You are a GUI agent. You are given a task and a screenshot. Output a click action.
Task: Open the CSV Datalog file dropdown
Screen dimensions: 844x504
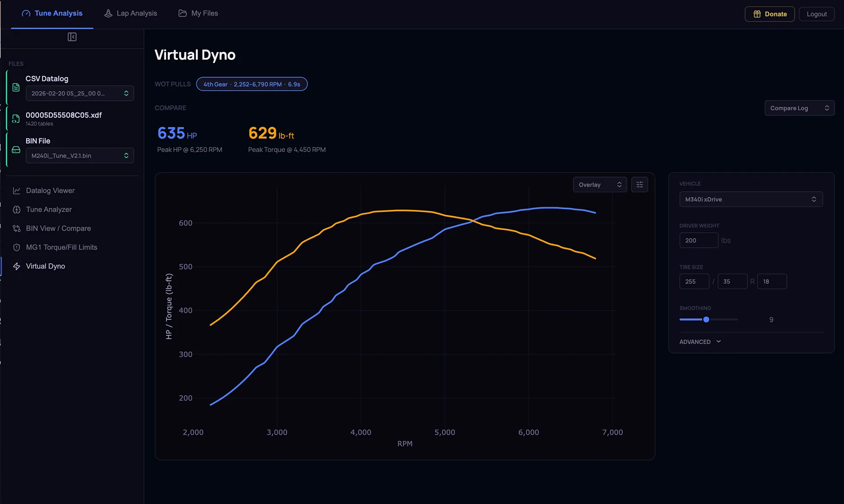tap(80, 93)
